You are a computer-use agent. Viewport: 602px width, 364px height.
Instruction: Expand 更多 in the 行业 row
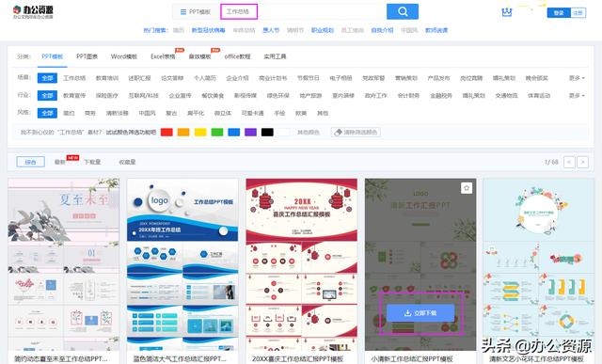pos(577,95)
